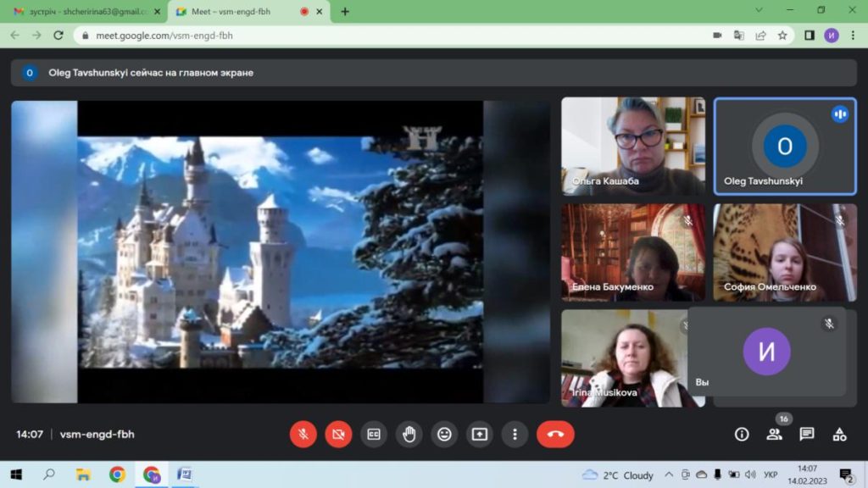Close the Meet browser tab

[320, 12]
